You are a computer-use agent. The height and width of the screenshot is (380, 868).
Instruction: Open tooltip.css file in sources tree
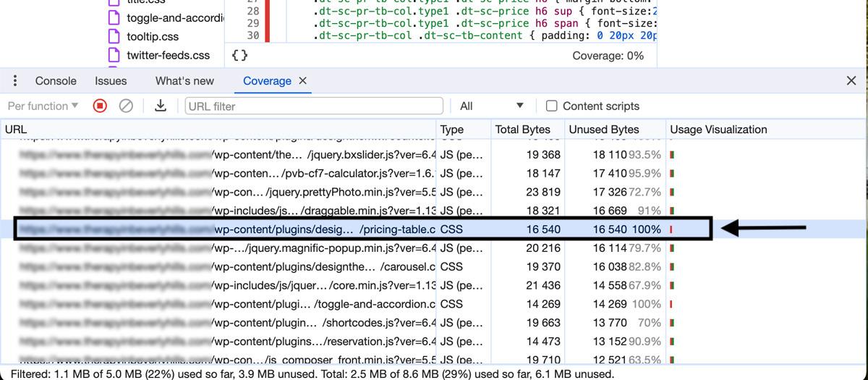tap(153, 36)
